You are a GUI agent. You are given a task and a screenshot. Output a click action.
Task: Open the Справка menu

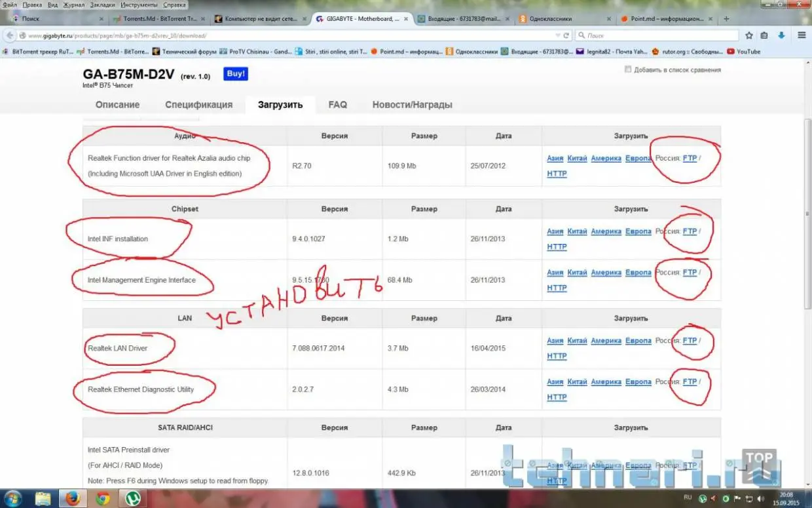pyautogui.click(x=174, y=5)
